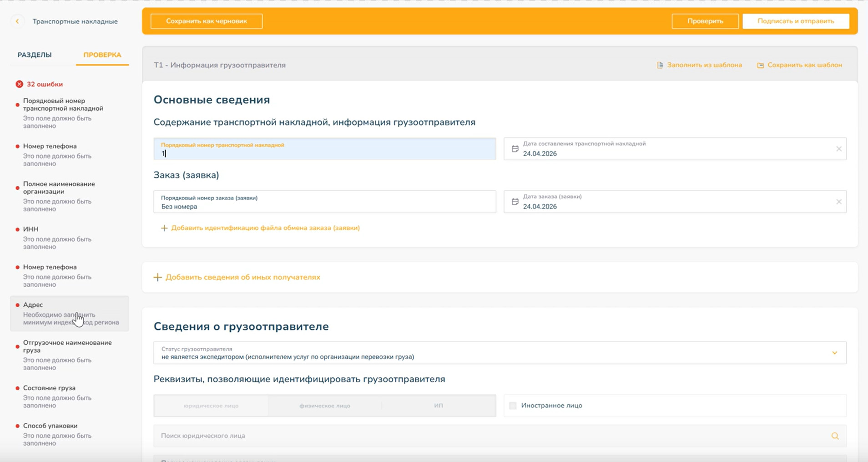
Task: Click the Дата заказа (заявки) date field
Action: click(x=675, y=202)
